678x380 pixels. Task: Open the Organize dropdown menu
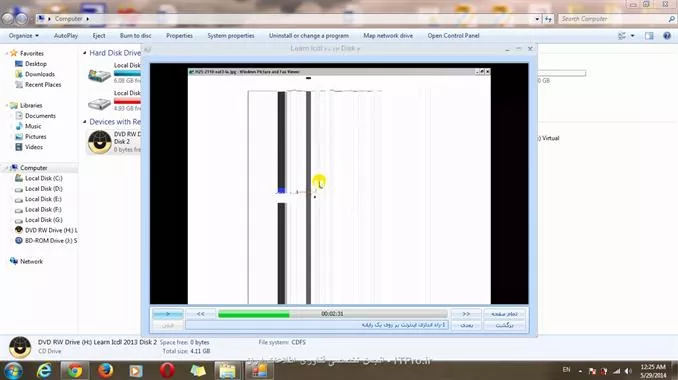[23, 36]
